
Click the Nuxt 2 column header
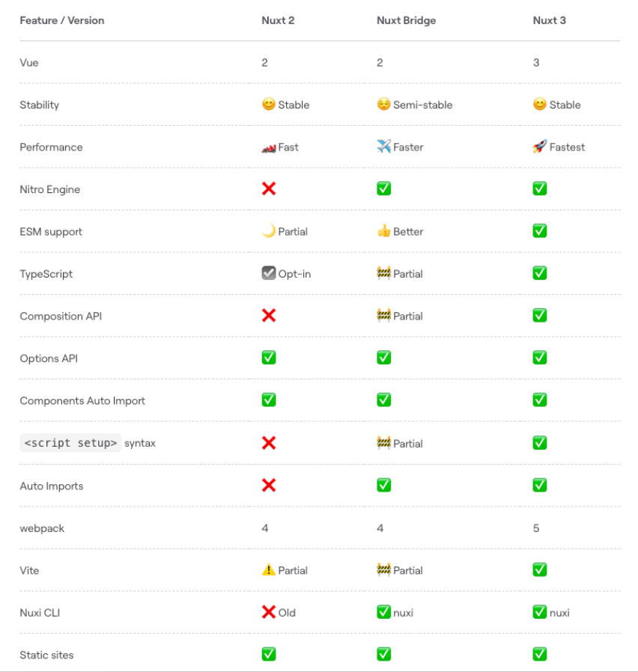click(x=278, y=20)
